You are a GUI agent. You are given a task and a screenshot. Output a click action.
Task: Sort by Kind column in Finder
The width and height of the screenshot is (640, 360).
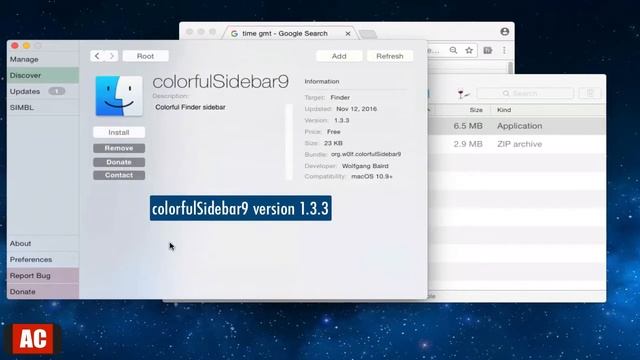(x=504, y=110)
